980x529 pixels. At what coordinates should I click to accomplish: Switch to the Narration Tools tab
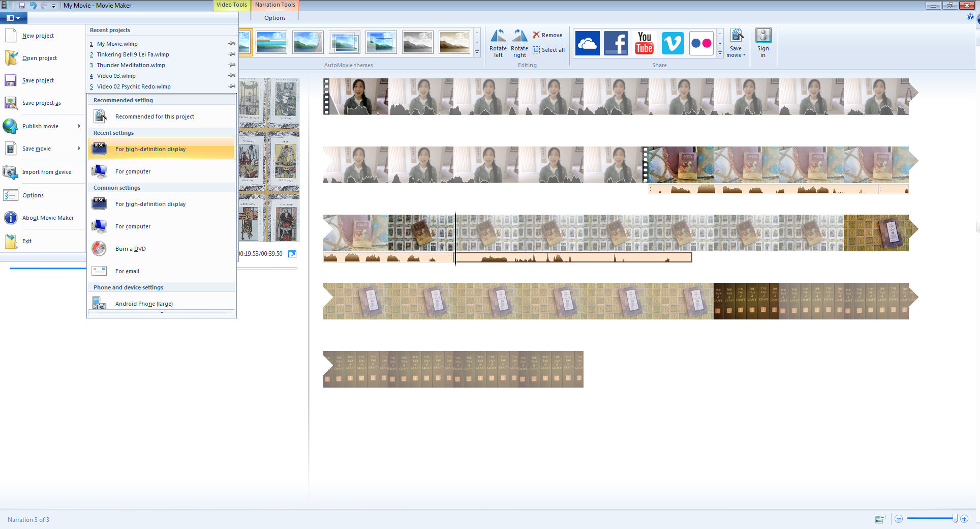pos(274,5)
